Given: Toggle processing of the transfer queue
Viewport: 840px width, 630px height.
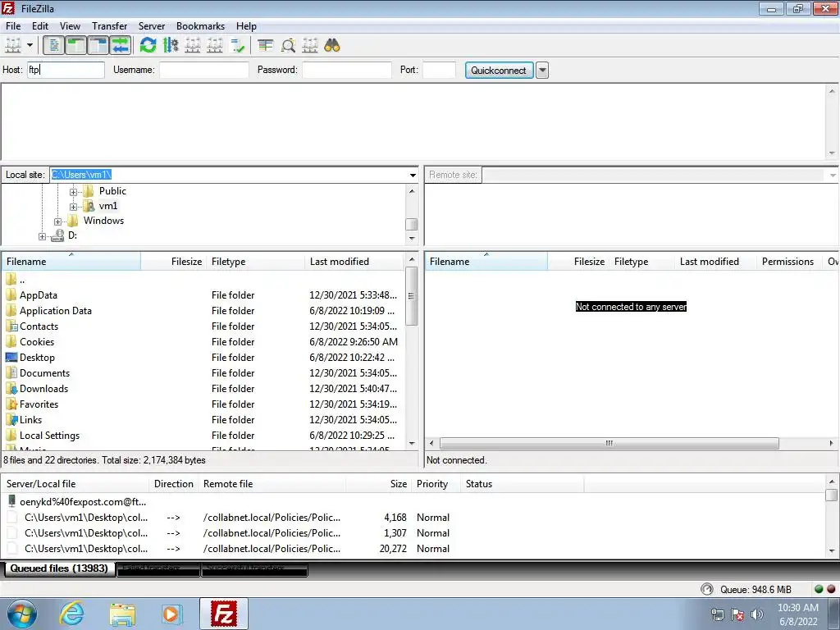Looking at the screenshot, I should (171, 46).
